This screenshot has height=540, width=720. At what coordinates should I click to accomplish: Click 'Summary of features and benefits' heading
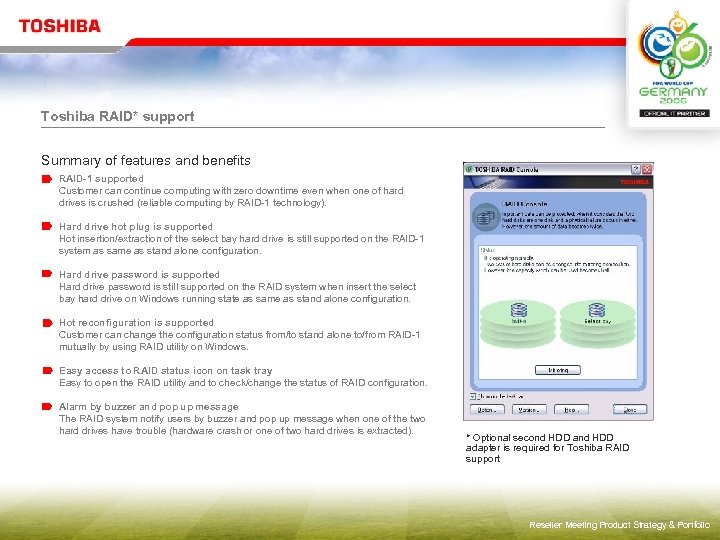[x=146, y=160]
